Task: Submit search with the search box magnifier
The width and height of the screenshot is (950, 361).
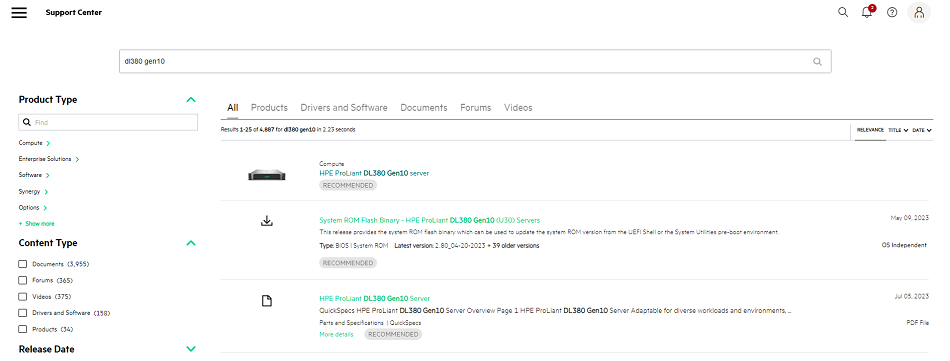Action: click(817, 61)
